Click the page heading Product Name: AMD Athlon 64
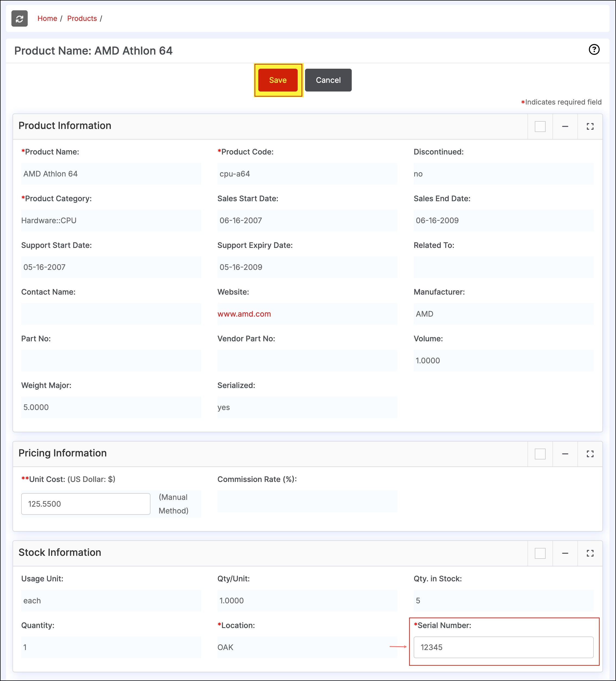 [x=93, y=51]
